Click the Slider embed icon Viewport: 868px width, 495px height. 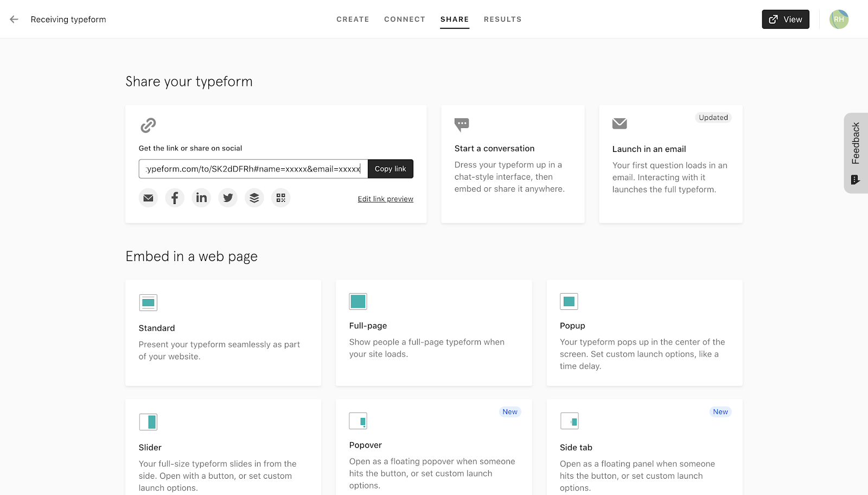(x=148, y=422)
